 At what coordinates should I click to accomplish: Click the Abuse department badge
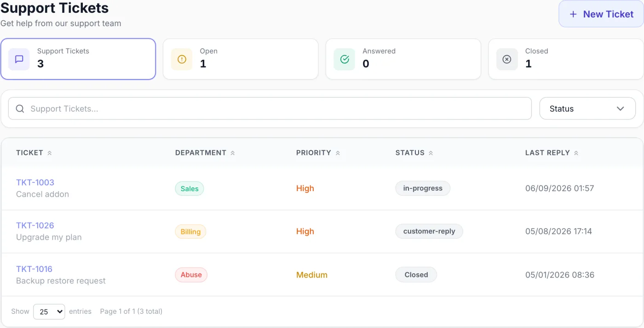[x=191, y=275]
